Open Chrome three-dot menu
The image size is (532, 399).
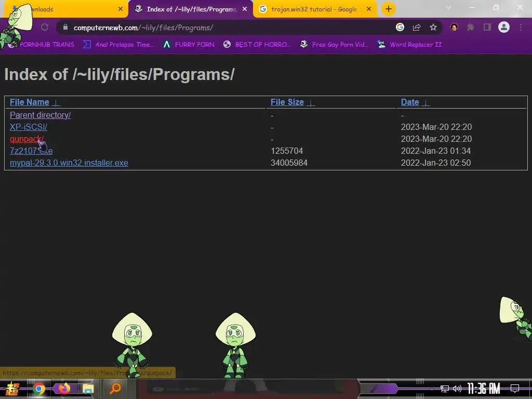click(x=521, y=27)
